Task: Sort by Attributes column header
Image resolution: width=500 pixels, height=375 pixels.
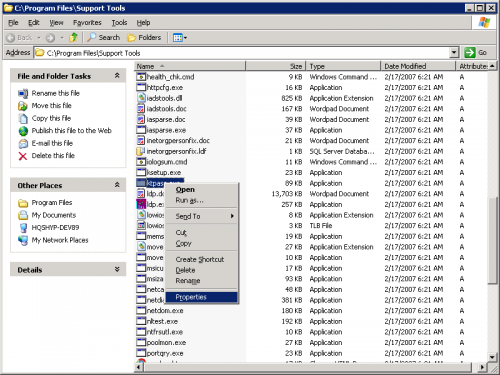Action: [472, 66]
